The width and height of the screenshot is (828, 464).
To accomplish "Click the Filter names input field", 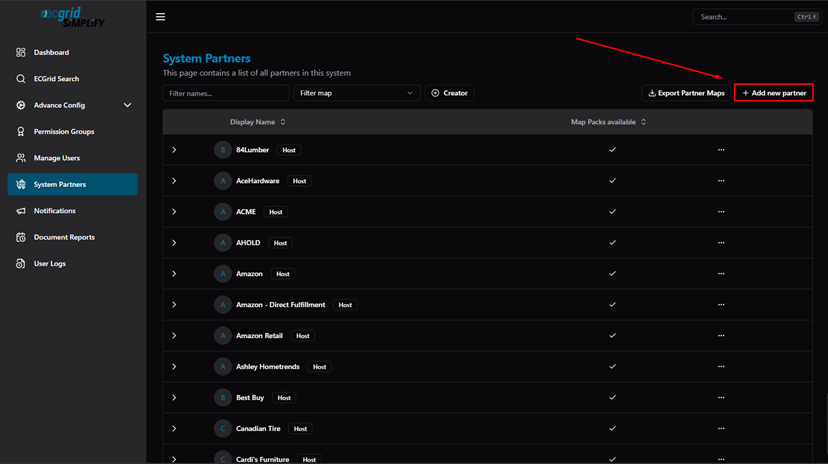I will (x=225, y=93).
